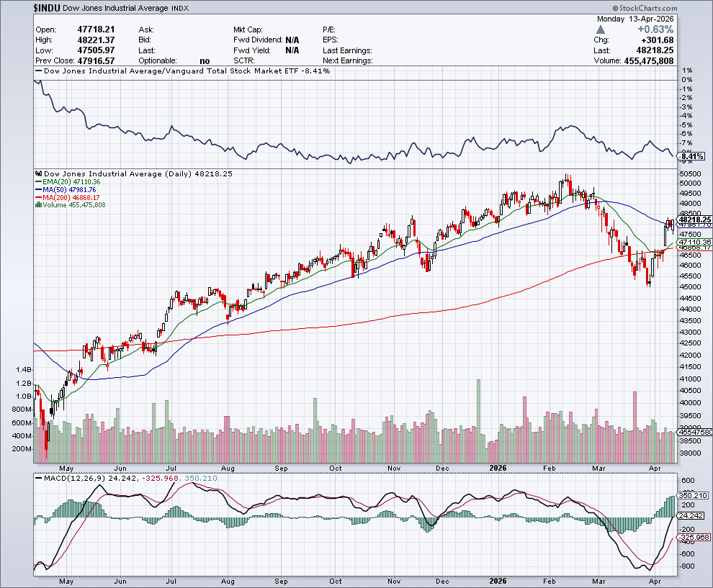Click the Open value 47718.21

coord(96,30)
